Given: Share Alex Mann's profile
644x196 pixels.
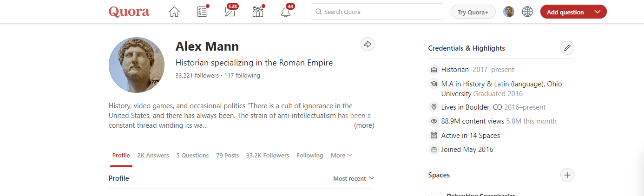Looking at the screenshot, I should point(367,44).
